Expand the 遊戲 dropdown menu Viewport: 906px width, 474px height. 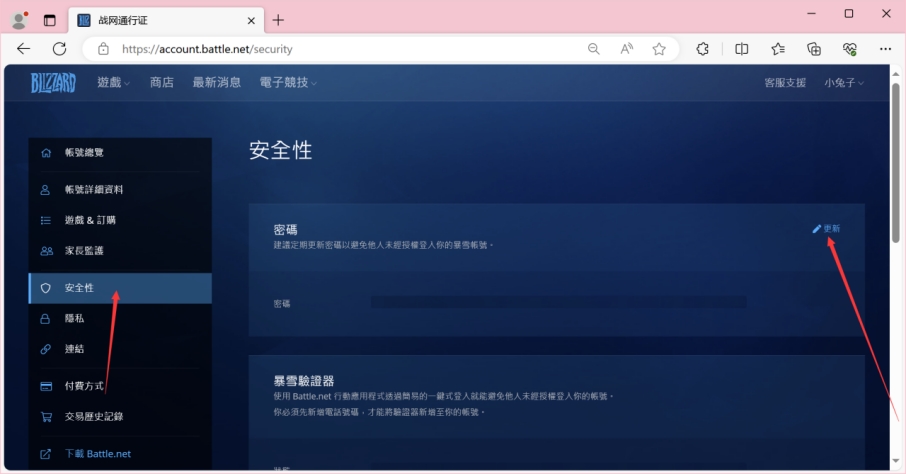click(x=113, y=83)
